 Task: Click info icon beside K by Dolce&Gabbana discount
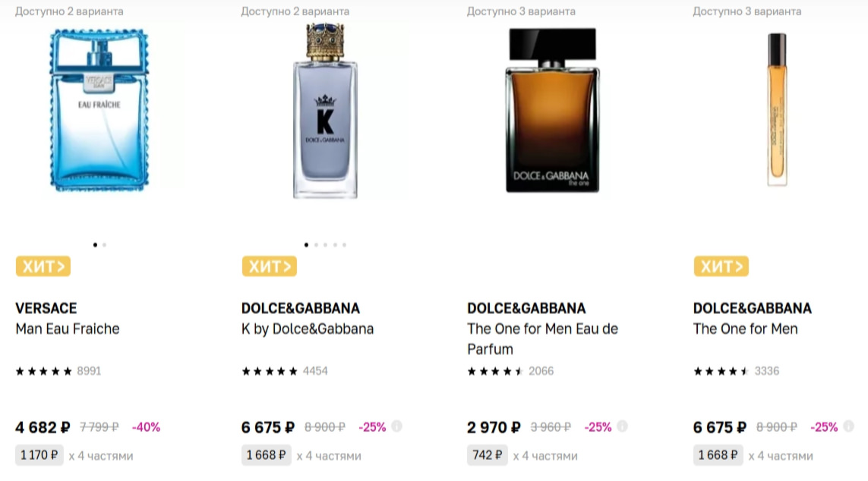click(397, 426)
